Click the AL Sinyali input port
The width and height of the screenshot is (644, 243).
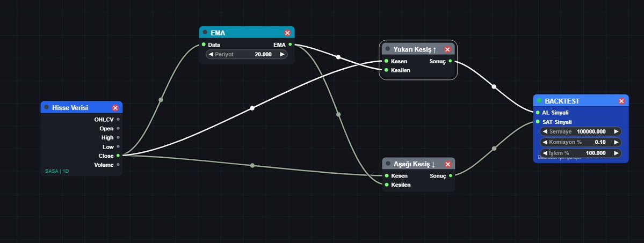point(538,112)
